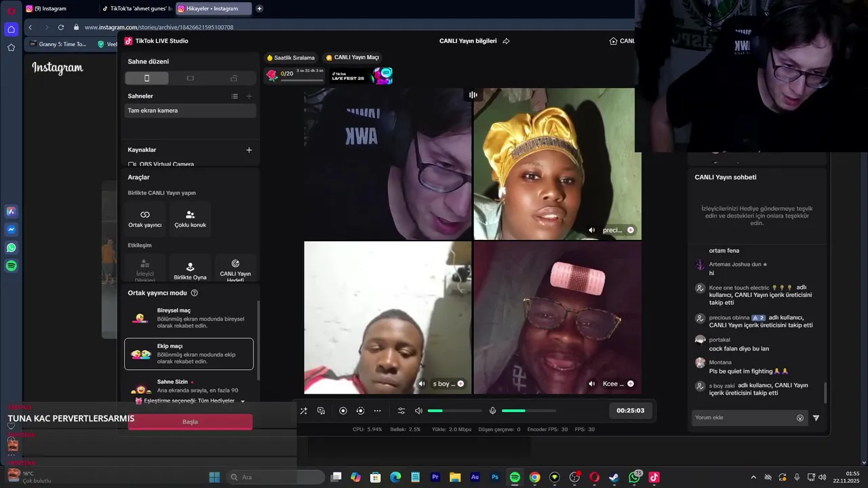868x488 pixels.
Task: Click the media and music icon in the toolbar
Action: (321, 411)
